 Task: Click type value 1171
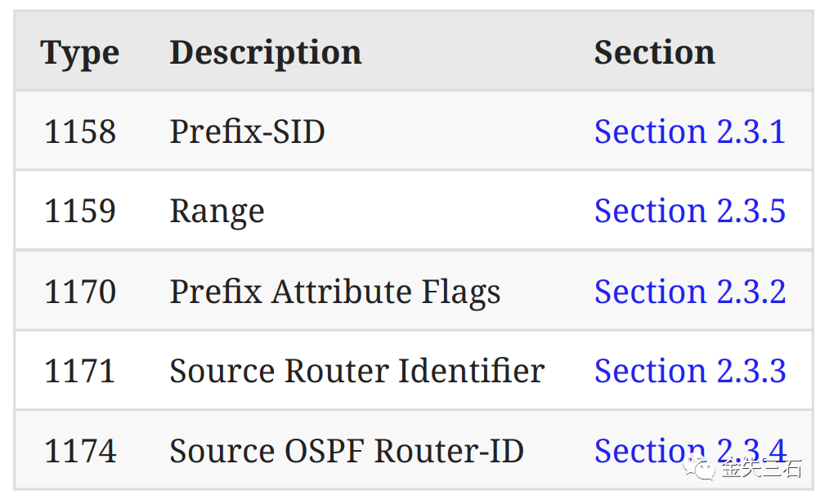point(79,371)
